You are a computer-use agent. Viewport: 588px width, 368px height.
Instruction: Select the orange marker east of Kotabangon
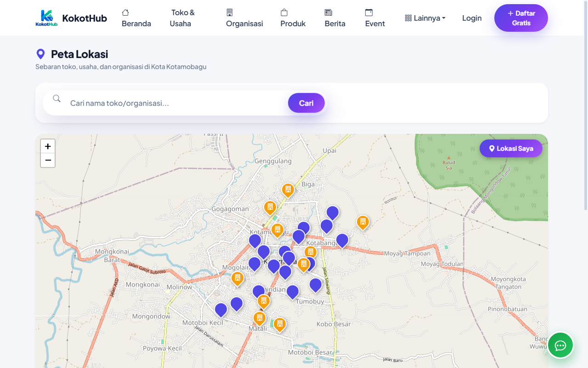pyautogui.click(x=363, y=223)
